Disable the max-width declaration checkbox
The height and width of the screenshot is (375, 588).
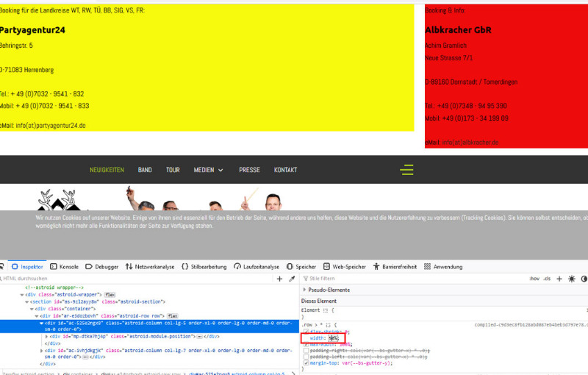coord(306,344)
